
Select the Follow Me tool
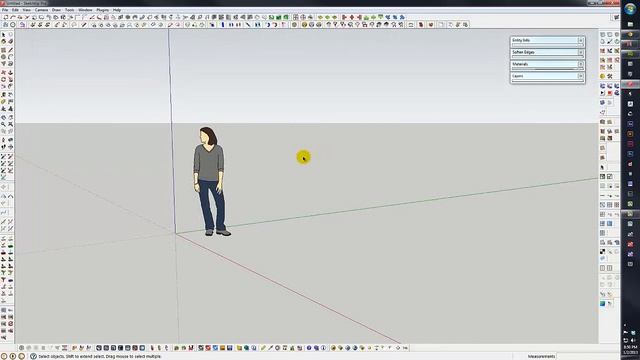(11, 80)
